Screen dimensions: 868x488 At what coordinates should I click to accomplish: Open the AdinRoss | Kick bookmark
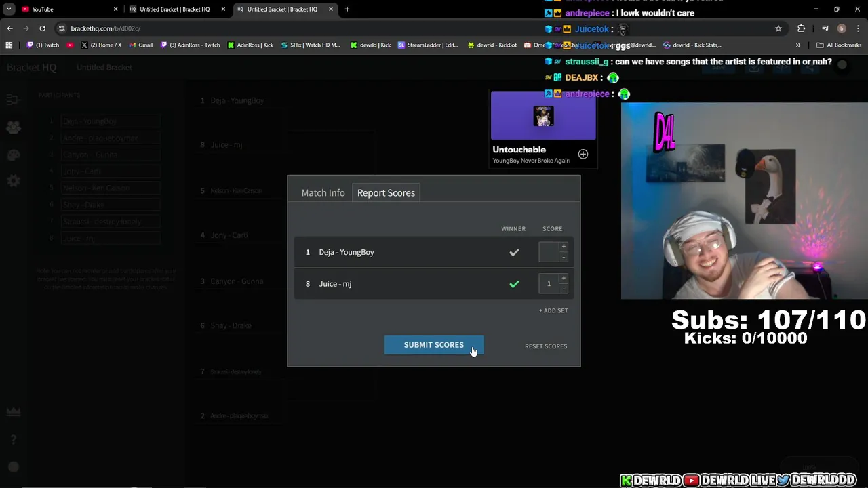(251, 45)
